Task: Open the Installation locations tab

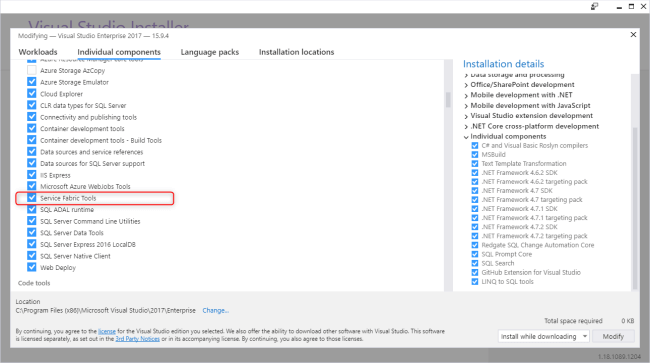Action: (x=296, y=52)
